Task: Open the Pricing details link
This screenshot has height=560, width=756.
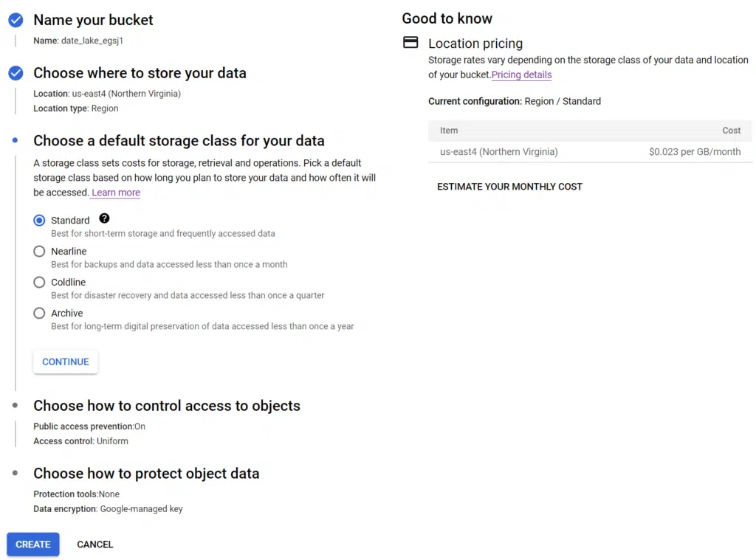Action: 522,75
